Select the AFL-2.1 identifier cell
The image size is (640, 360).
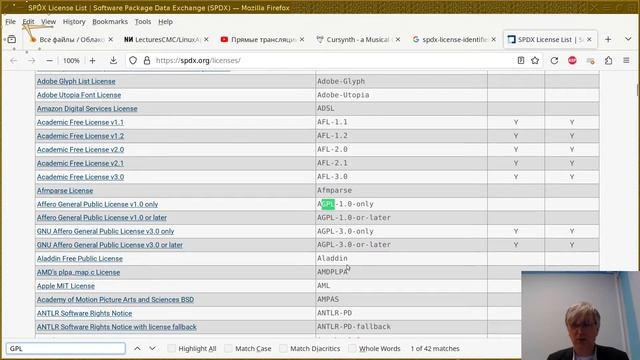401,163
